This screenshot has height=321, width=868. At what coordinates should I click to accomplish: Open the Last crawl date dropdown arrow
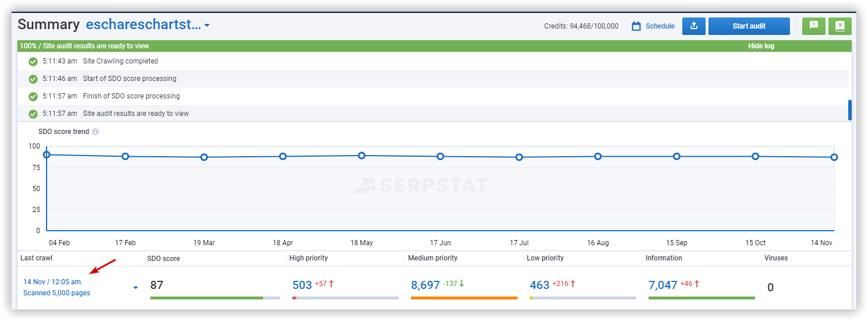point(136,288)
